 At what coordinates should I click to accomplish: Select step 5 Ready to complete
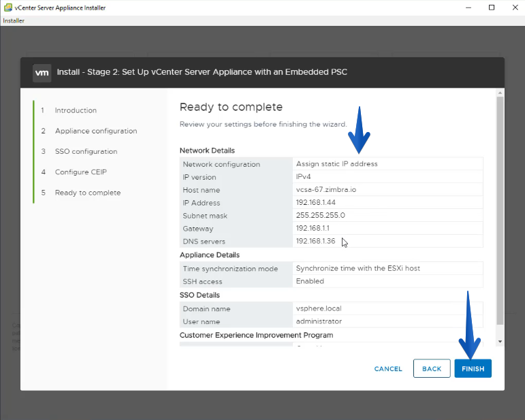(88, 193)
